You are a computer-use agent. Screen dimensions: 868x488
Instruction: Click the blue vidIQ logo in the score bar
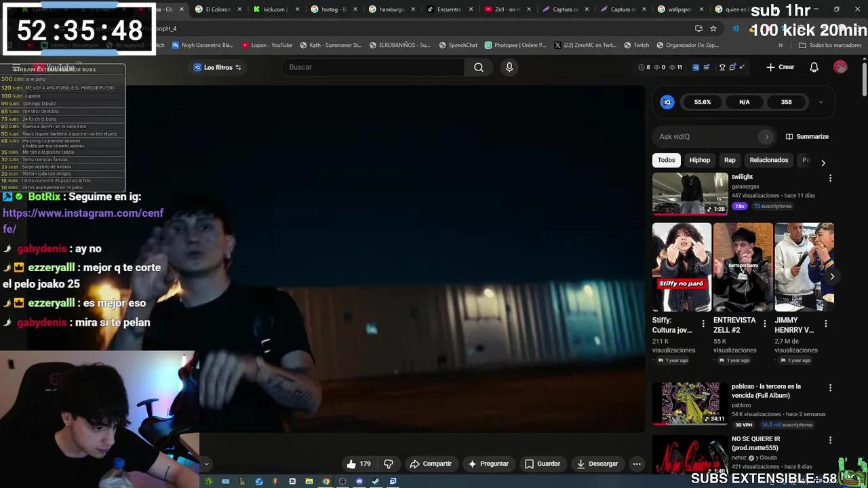pos(667,102)
